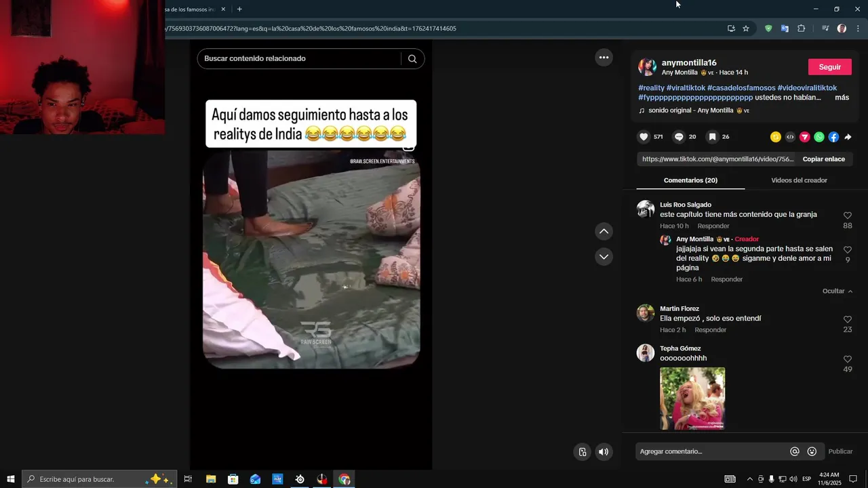Open comments via the speech bubble icon
Screen dimensions: 868x488
coord(679,137)
